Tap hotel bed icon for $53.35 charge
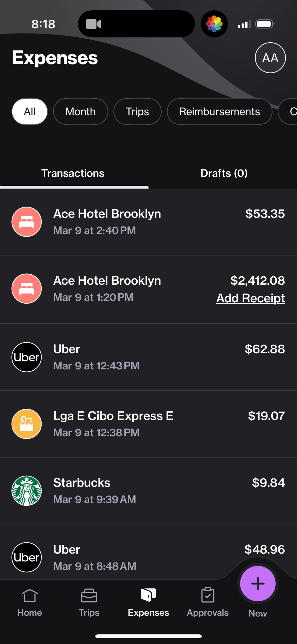The width and height of the screenshot is (297, 644). 26,222
